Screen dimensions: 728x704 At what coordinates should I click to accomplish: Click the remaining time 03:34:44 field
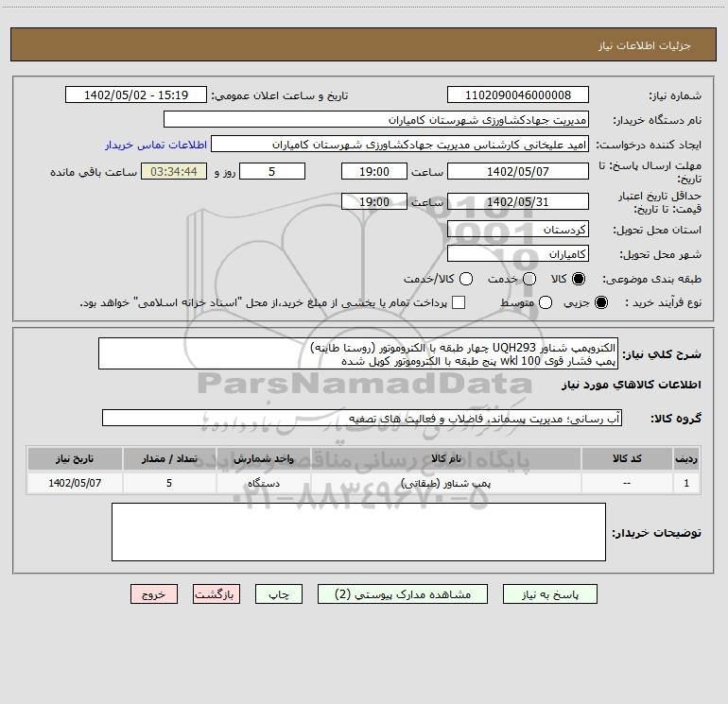tap(174, 171)
